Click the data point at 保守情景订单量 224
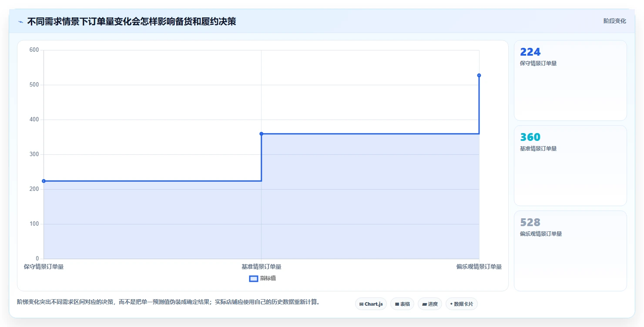The height and width of the screenshot is (327, 644). coord(44,181)
